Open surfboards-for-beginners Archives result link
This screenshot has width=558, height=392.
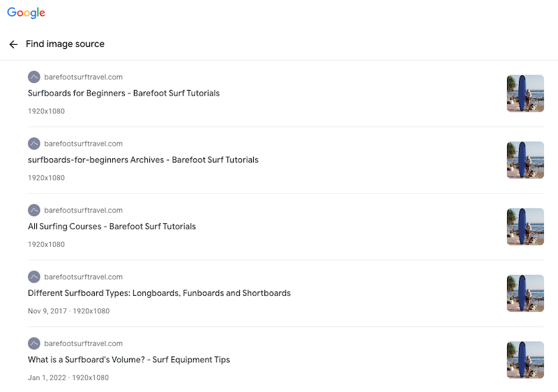[143, 160]
